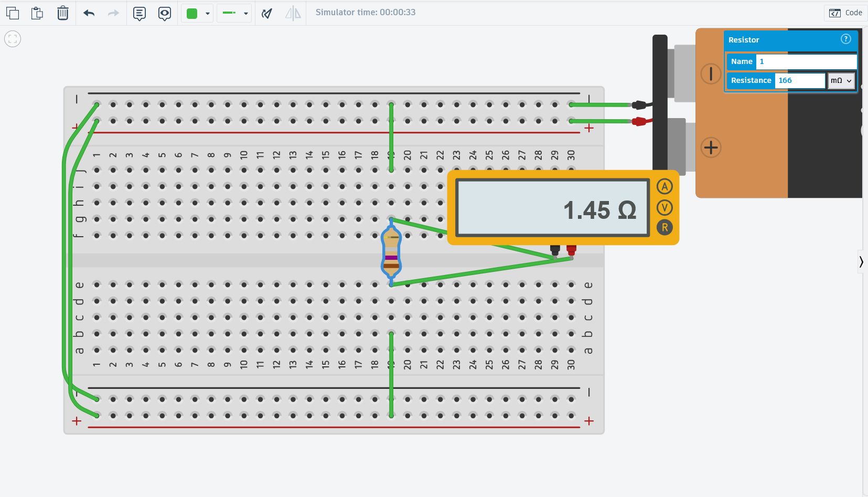
Task: Edit the Resistance value field
Action: (800, 80)
